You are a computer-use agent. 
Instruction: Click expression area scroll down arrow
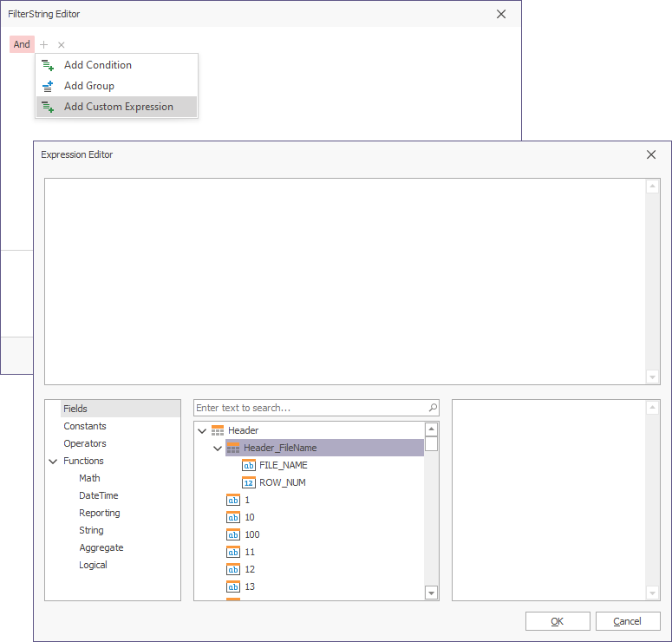tap(652, 377)
